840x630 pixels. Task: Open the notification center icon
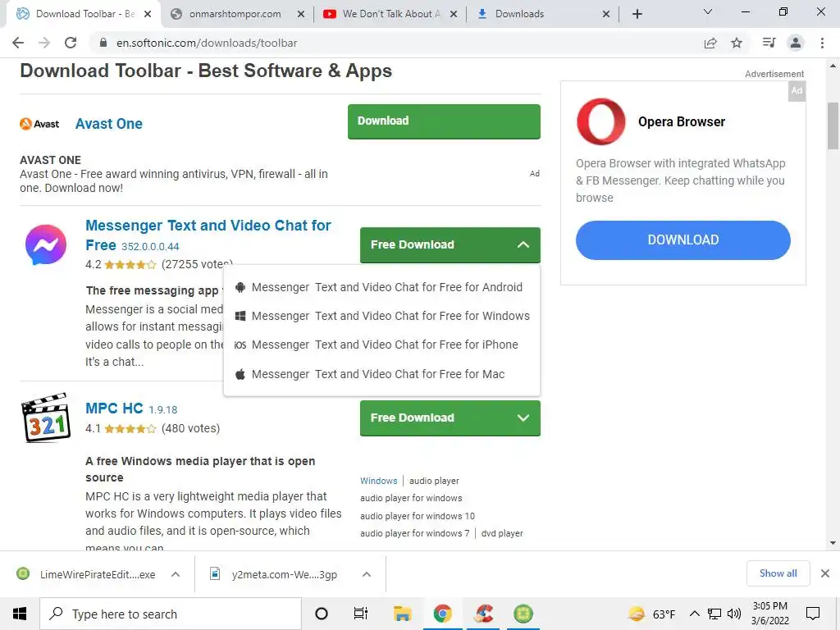pos(813,614)
